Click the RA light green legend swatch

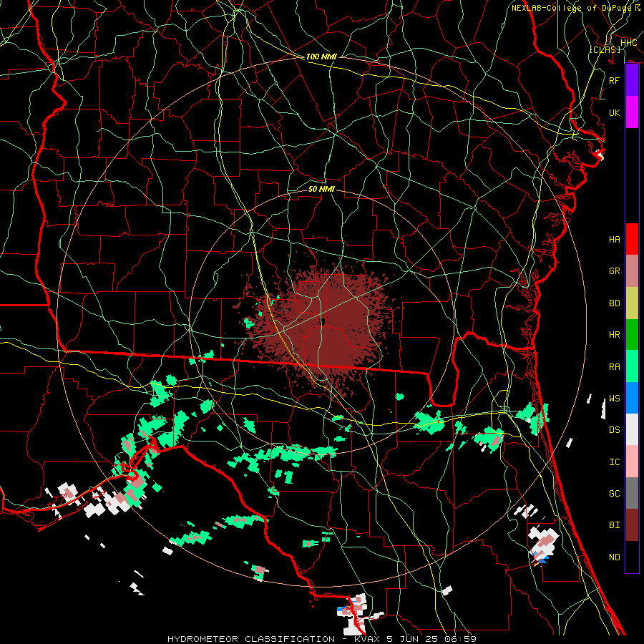[x=632, y=366]
